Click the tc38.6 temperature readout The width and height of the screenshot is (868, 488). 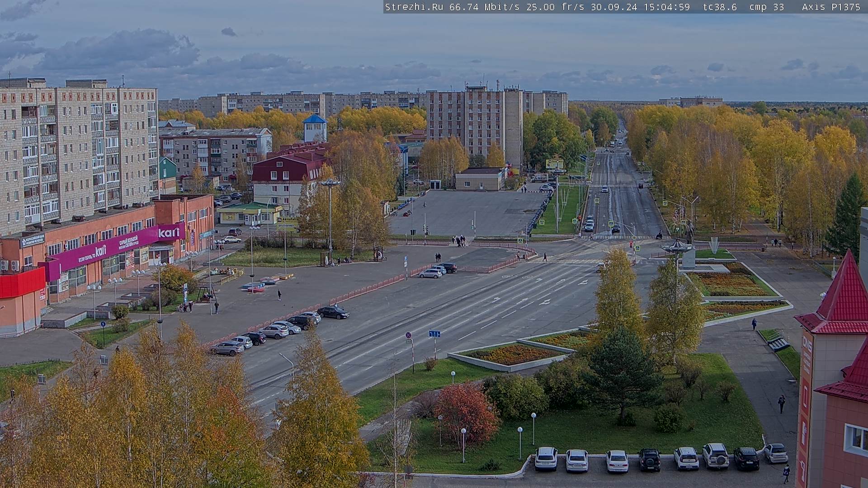click(720, 7)
